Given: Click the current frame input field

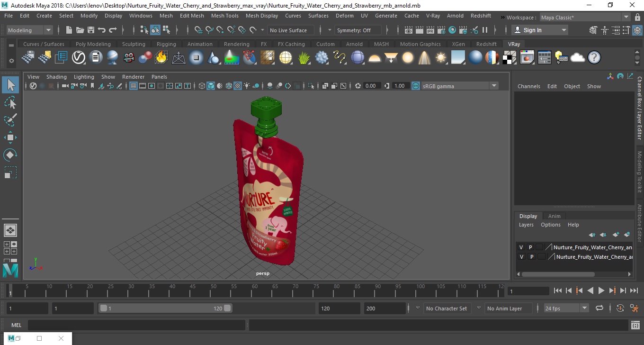Looking at the screenshot, I should [x=528, y=291].
